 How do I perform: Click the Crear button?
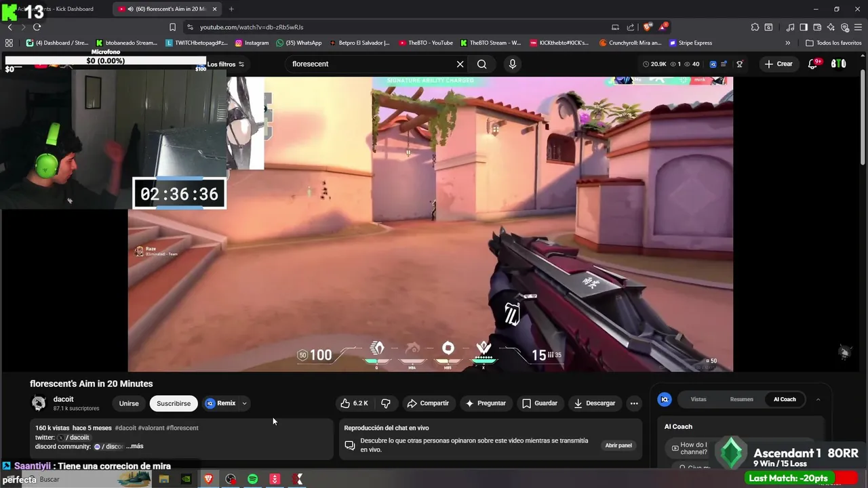[x=778, y=64]
